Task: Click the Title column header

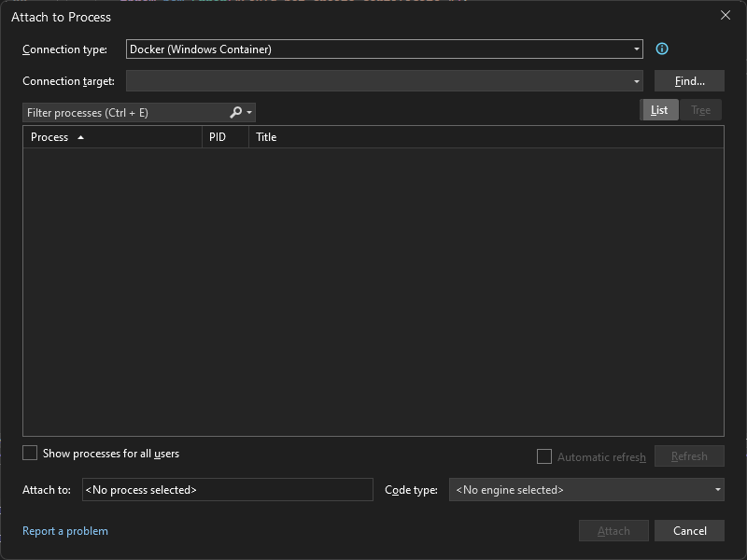Action: [x=266, y=136]
